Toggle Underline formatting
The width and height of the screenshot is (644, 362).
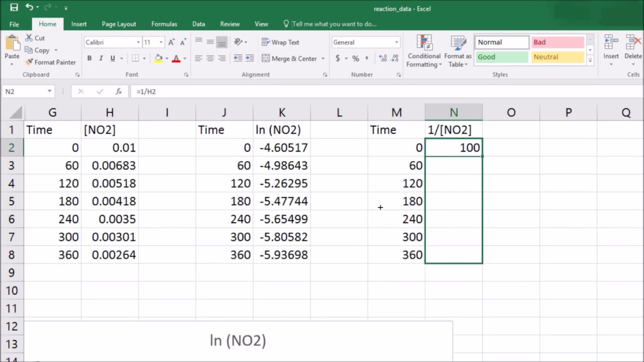click(x=113, y=58)
